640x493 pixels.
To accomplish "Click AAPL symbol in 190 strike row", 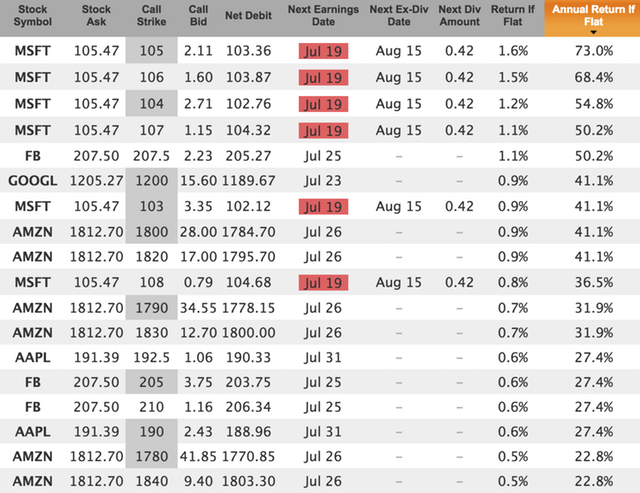I will click(x=33, y=431).
